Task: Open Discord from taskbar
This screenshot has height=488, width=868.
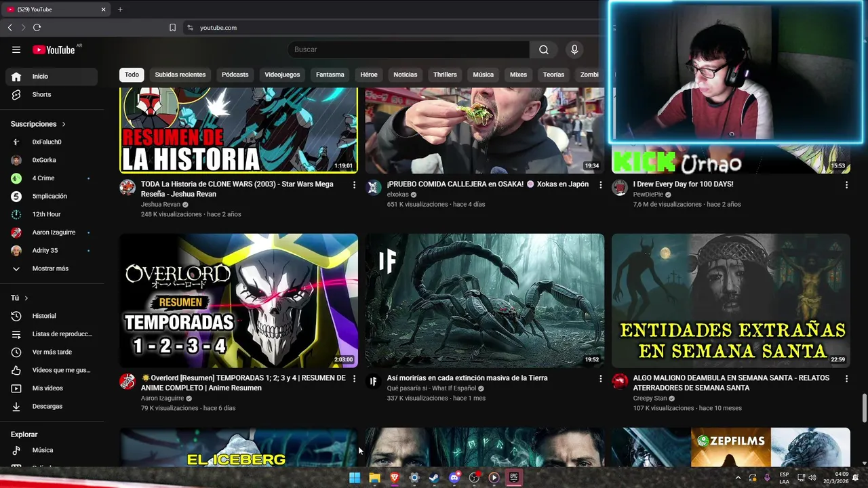Action: click(454, 478)
